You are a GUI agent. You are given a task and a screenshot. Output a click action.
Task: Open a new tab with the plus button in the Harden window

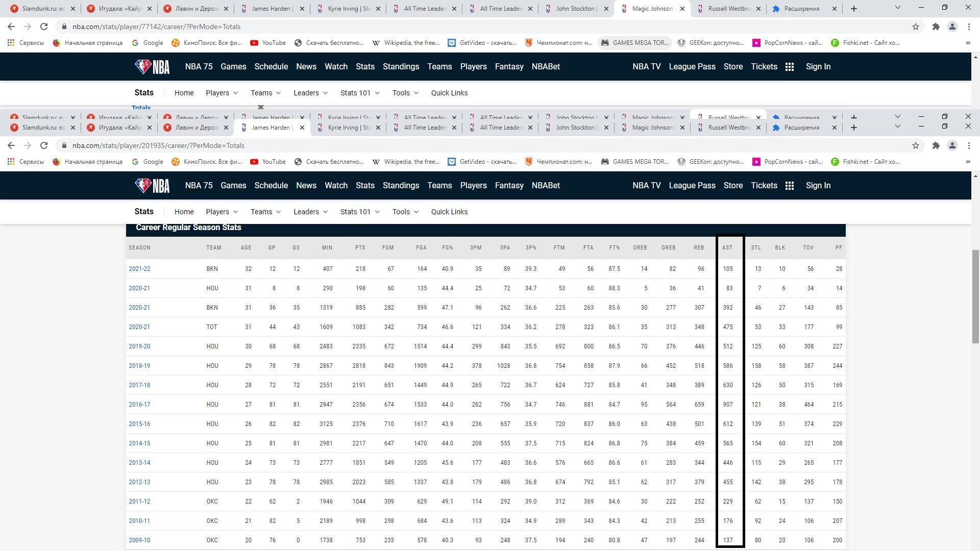[x=854, y=128]
